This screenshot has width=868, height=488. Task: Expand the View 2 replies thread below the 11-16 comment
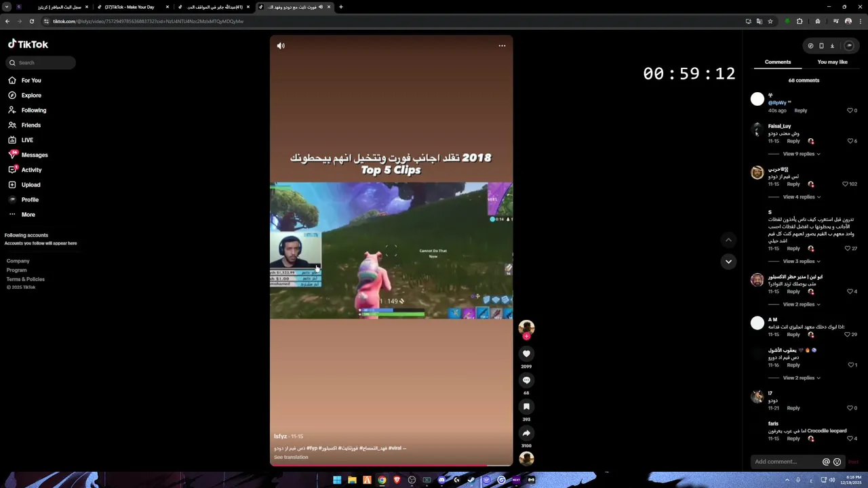(802, 378)
